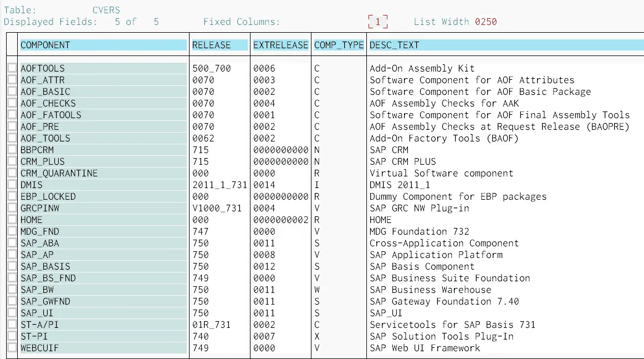The height and width of the screenshot is (359, 644).
Task: Check the box beside DMIS
Action: [12, 185]
